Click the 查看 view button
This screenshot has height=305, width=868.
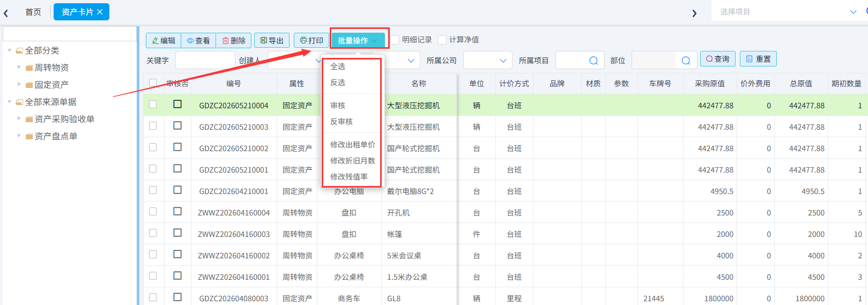(198, 40)
